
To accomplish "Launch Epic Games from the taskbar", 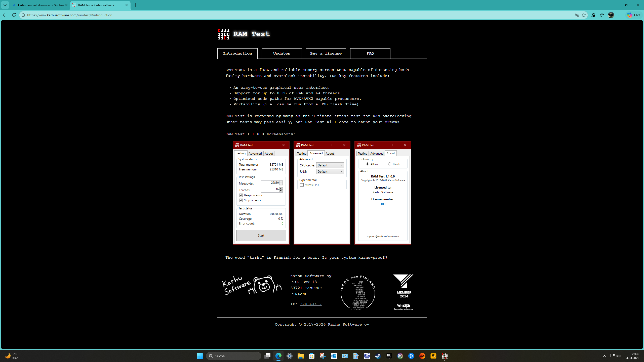I will pos(389,356).
